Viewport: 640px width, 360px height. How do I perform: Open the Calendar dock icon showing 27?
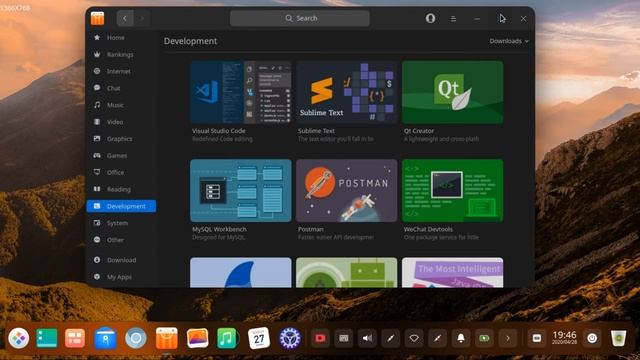click(x=259, y=338)
